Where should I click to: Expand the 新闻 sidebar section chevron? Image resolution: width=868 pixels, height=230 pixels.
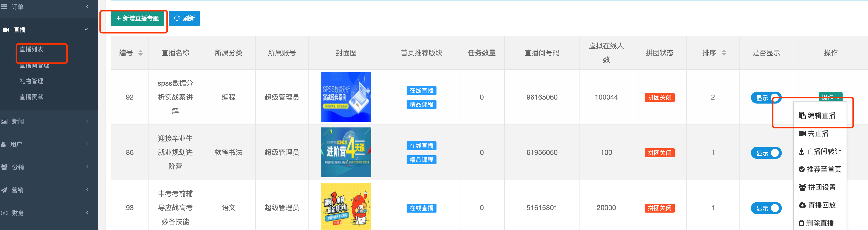87,121
